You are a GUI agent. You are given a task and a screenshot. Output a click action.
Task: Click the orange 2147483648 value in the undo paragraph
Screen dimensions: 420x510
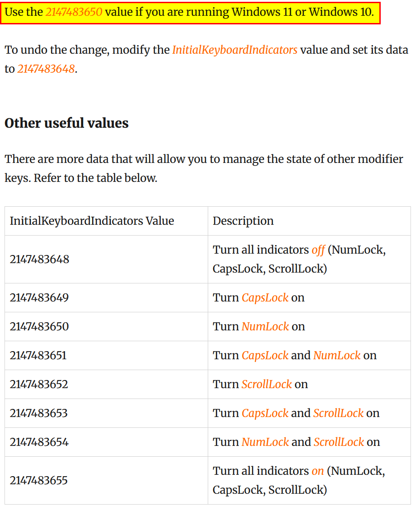coord(46,69)
